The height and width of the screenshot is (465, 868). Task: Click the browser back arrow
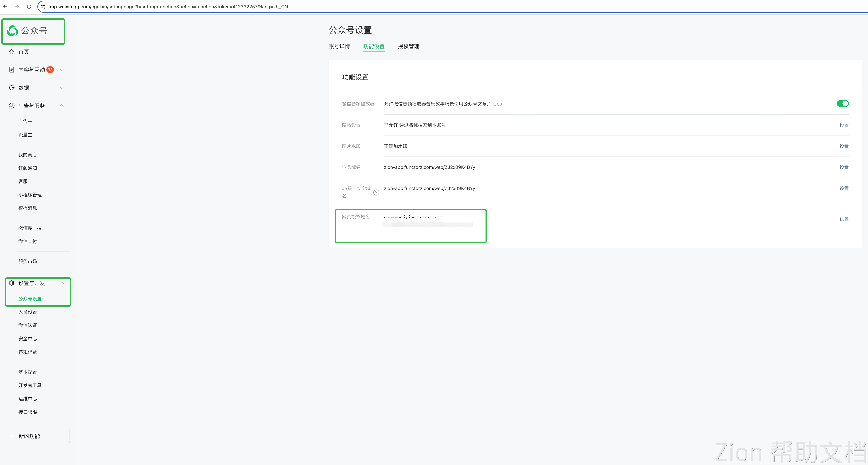coord(5,7)
